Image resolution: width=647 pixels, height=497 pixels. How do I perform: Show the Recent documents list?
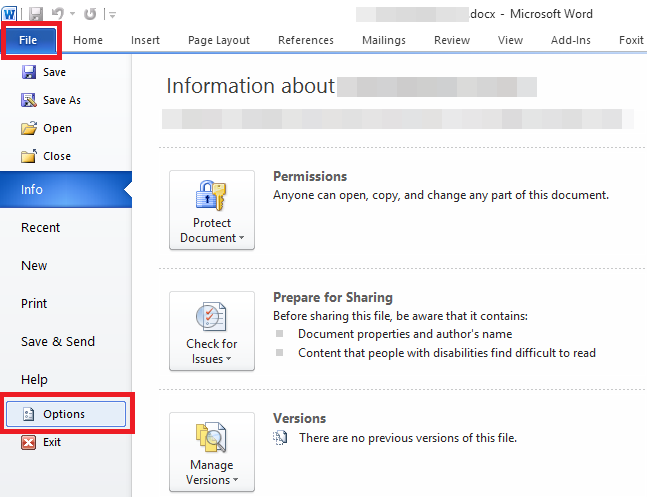click(x=40, y=227)
